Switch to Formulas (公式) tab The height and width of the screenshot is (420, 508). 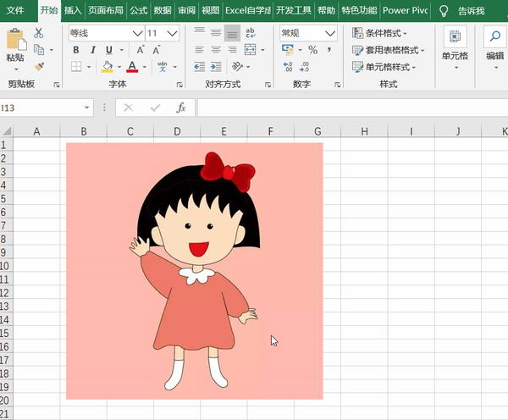coord(139,11)
